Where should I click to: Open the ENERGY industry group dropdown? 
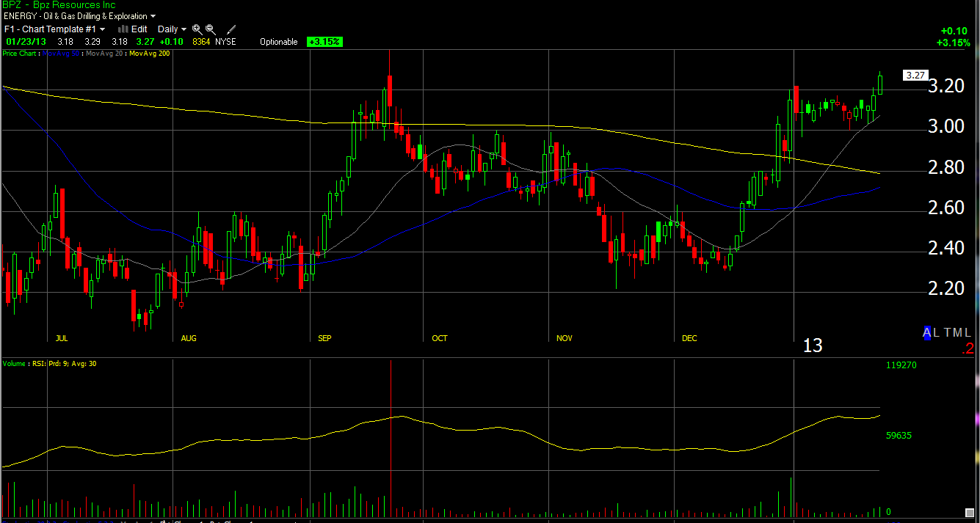[x=153, y=16]
